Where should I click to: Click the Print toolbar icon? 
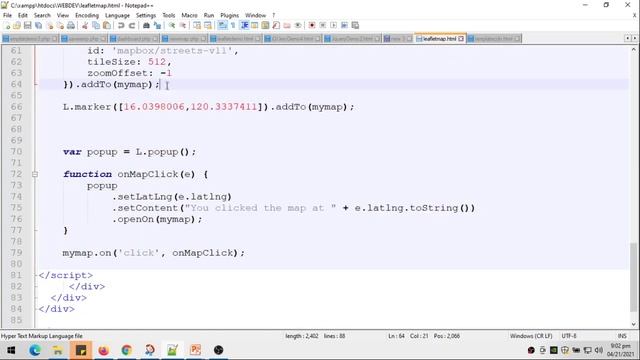click(71, 25)
